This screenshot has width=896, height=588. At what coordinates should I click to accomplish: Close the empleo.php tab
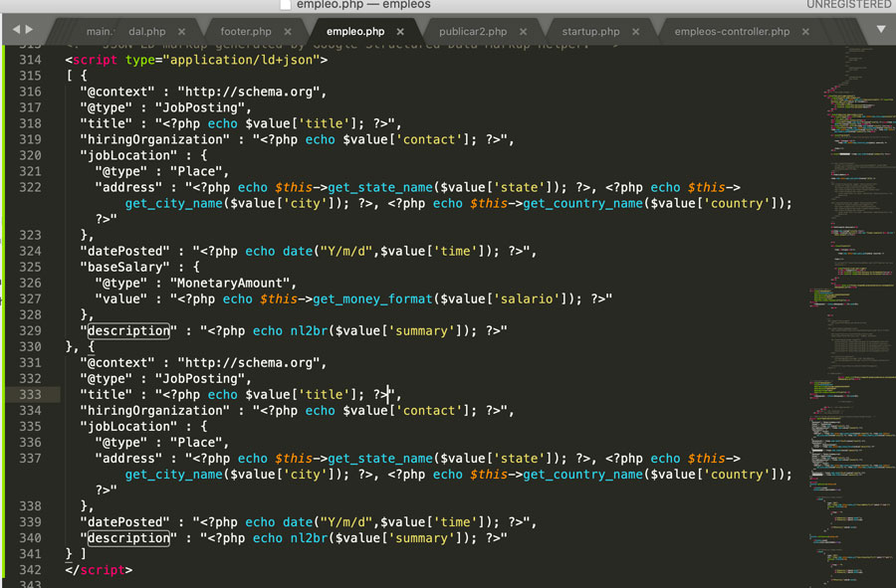400,32
